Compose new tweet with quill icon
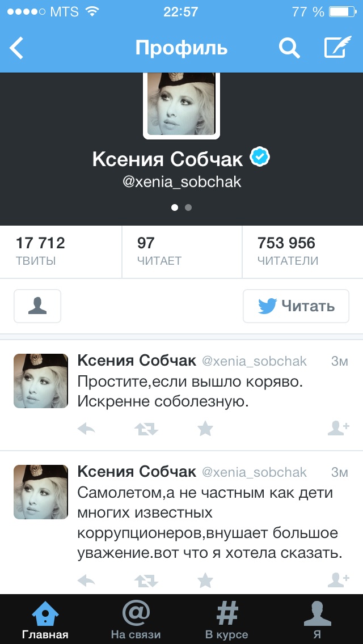The image size is (363, 644). click(338, 47)
